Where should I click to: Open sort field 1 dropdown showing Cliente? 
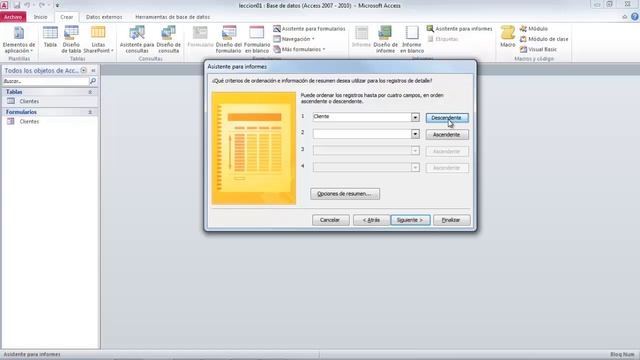(x=415, y=117)
